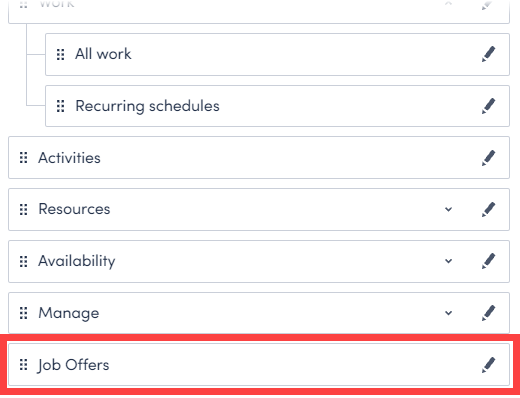Click drag handle beside Manage
Viewport: 520px width, 398px height.
click(x=23, y=313)
